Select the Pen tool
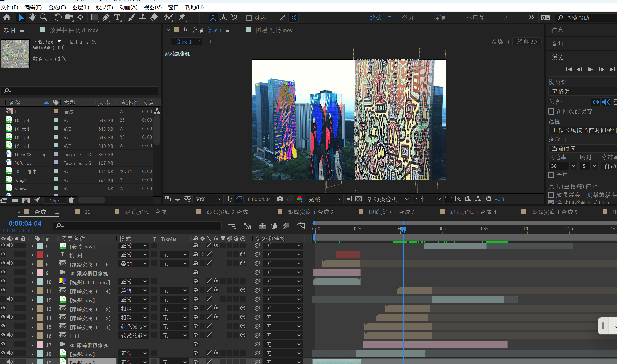617x364 pixels. [106, 18]
